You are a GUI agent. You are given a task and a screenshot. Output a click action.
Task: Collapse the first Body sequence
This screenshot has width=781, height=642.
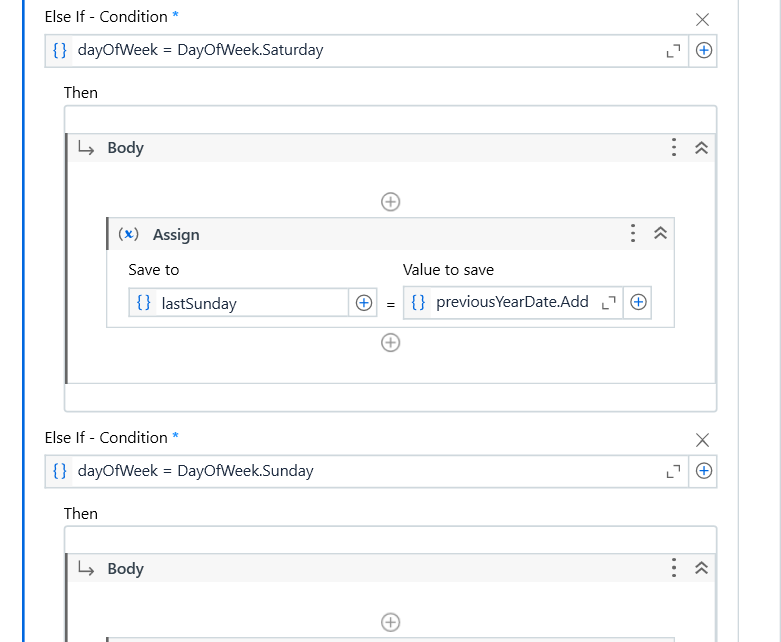701,148
